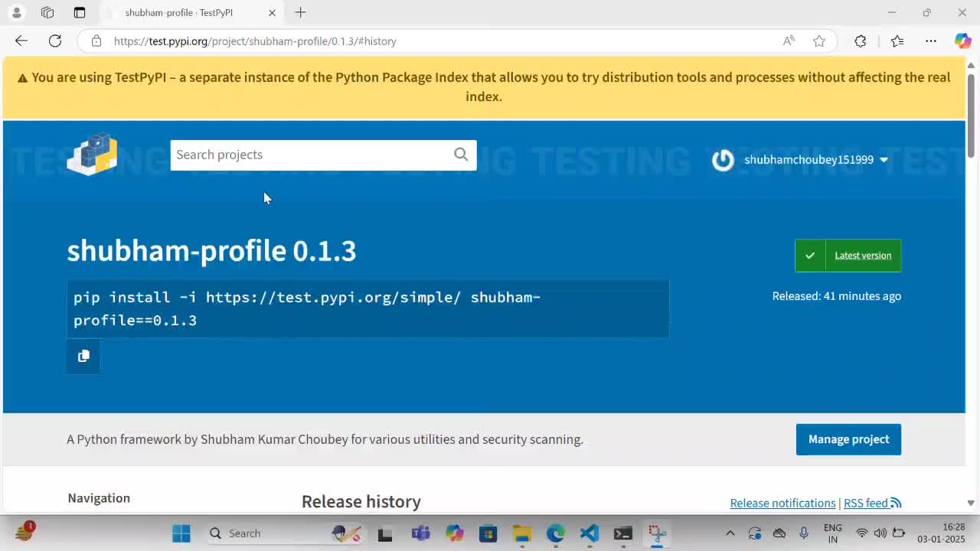Click the Latest version button
The height and width of the screenshot is (551, 980).
point(848,256)
